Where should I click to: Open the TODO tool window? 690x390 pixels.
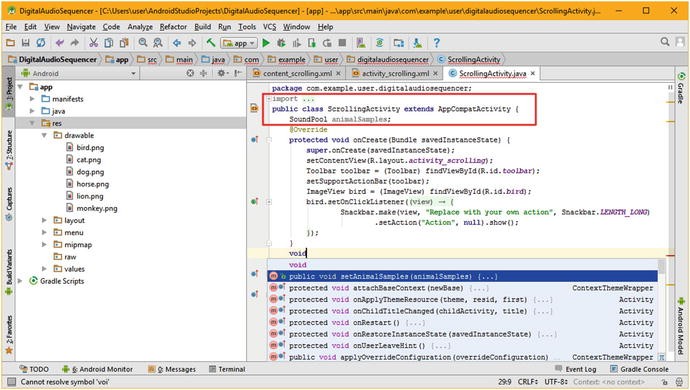point(34,369)
